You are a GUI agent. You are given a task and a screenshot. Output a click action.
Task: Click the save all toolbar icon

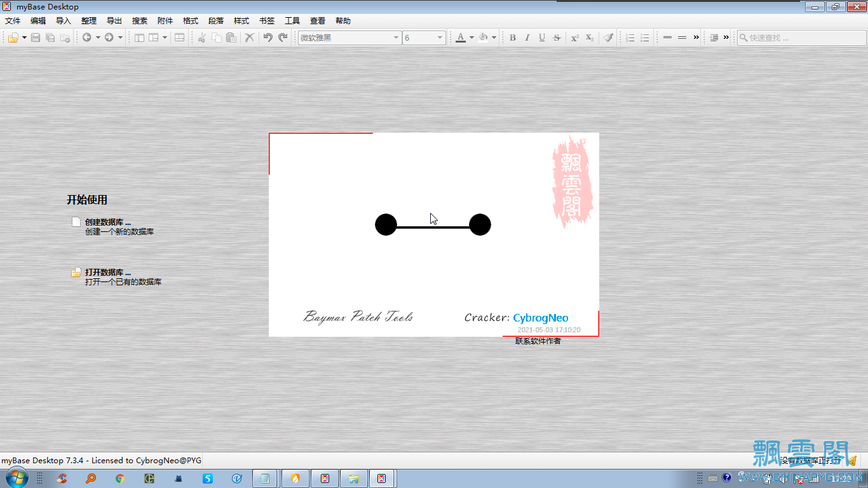(x=50, y=37)
